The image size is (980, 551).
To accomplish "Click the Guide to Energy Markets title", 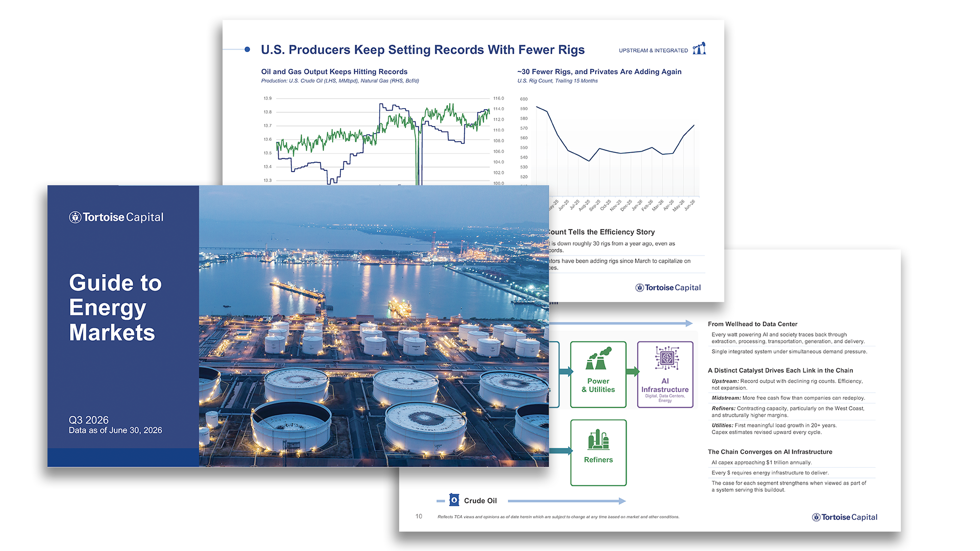I will click(x=115, y=308).
